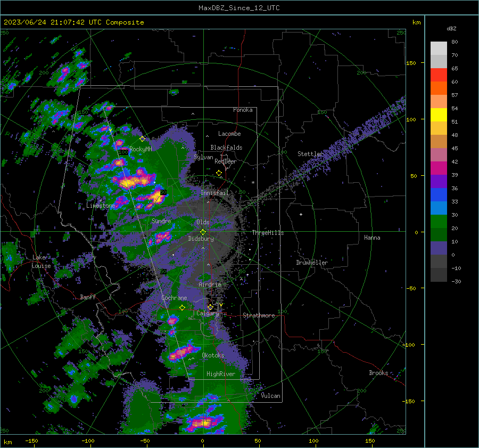Pick the slate purple 10–0 dBZ legend swatch
This screenshot has height=448, width=479.
point(439,248)
